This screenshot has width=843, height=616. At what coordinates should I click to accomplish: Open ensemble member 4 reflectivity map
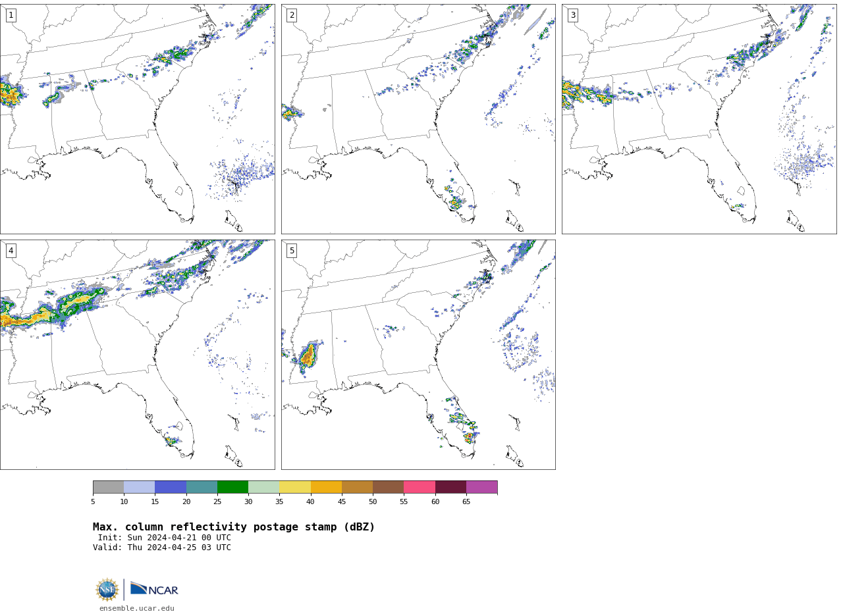pos(137,355)
